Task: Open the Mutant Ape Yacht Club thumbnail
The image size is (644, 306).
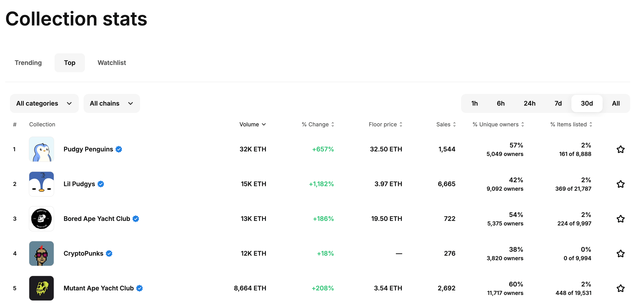Action: (x=41, y=288)
